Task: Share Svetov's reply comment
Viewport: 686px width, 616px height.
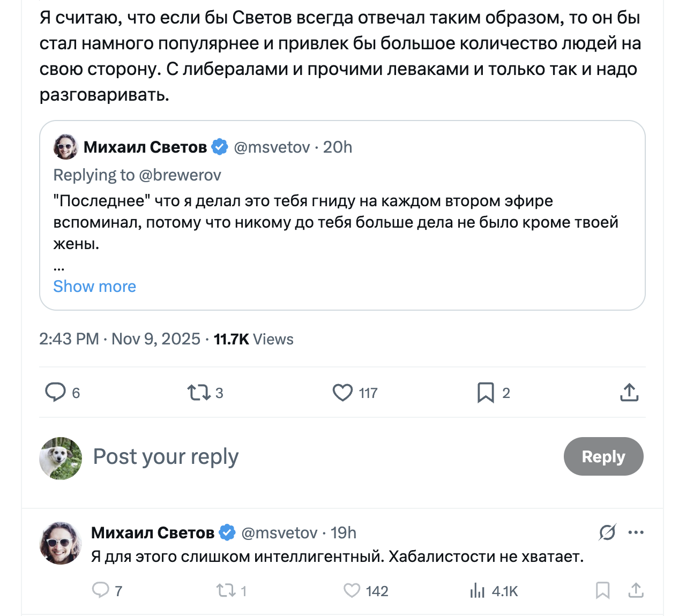Action: [x=636, y=591]
